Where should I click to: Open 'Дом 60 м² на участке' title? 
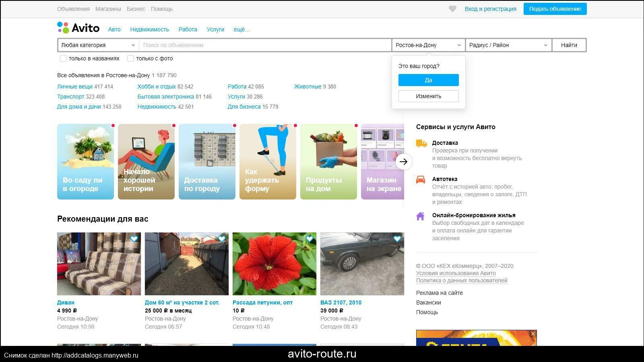tap(182, 302)
